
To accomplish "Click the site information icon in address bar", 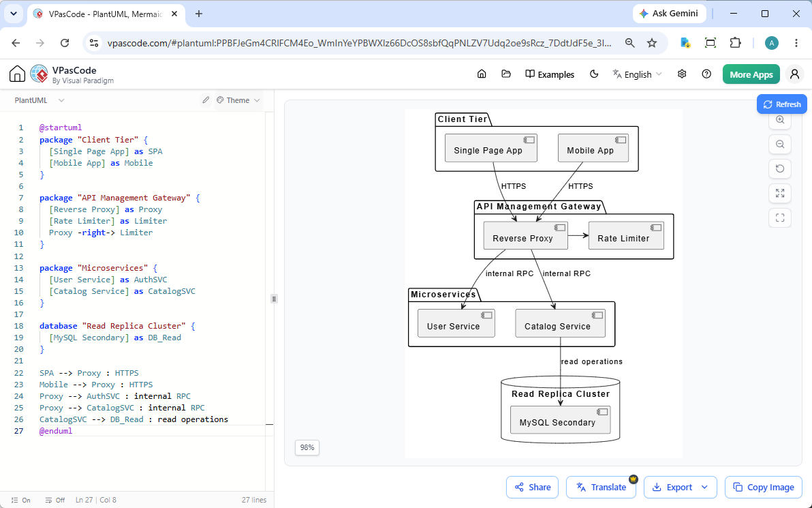I will point(94,43).
